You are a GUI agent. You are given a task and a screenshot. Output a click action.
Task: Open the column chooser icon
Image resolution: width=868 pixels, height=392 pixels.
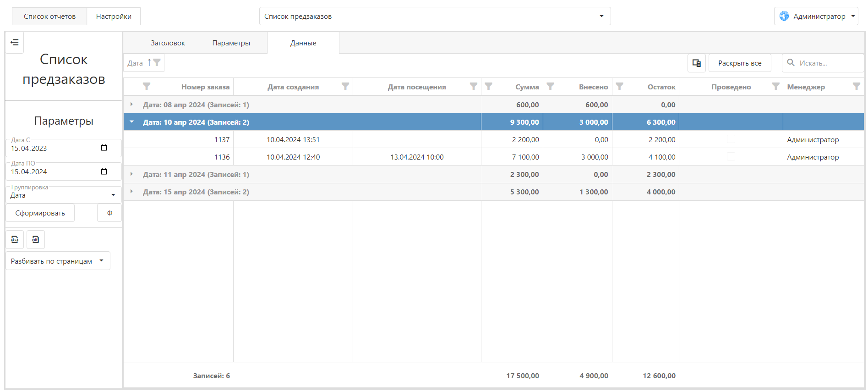697,63
